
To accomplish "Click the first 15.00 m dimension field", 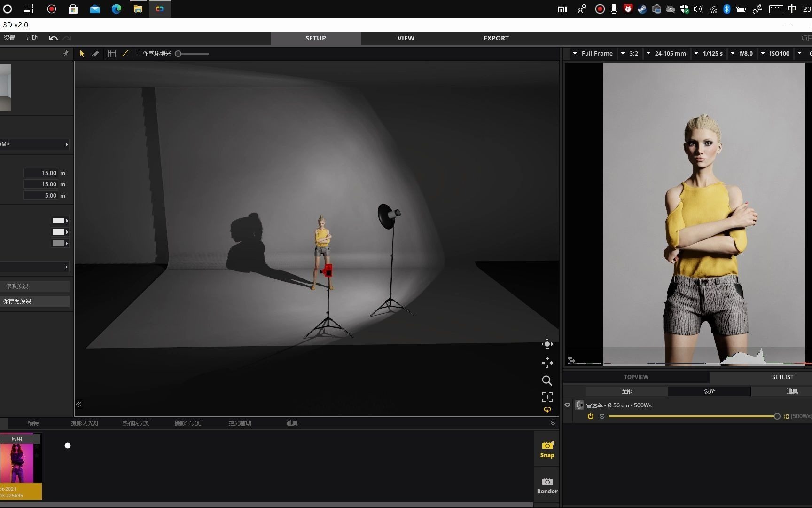I will point(40,173).
